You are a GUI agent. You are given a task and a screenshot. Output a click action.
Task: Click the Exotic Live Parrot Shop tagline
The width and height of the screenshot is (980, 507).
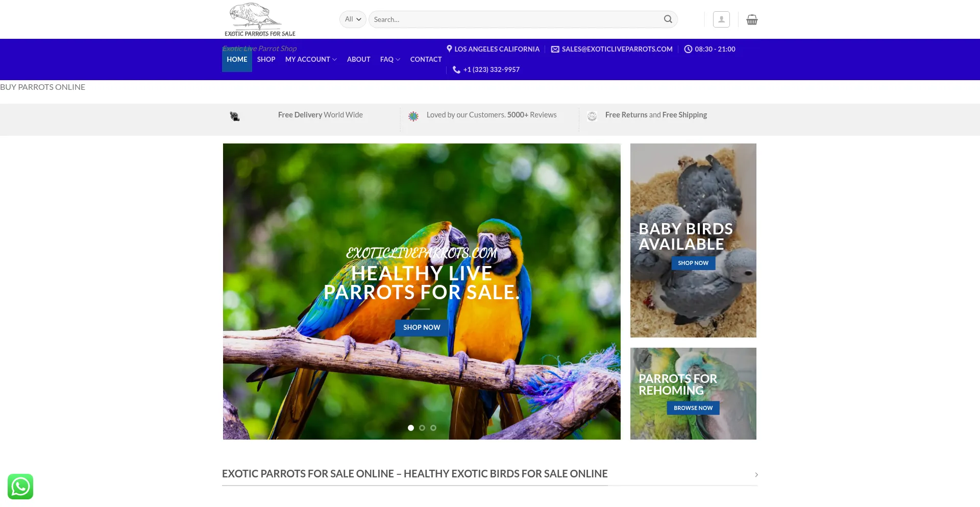click(x=259, y=49)
